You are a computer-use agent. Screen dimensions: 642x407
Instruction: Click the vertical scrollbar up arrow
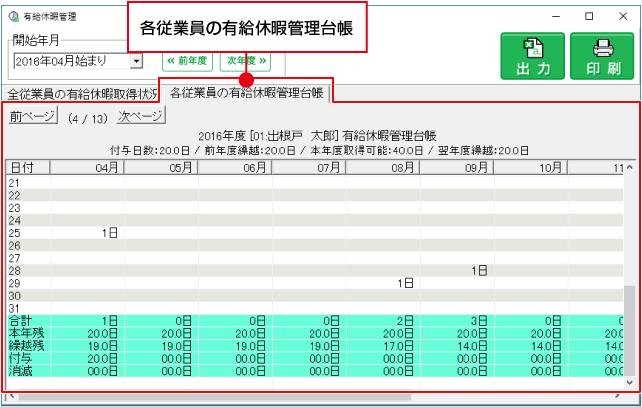point(629,167)
